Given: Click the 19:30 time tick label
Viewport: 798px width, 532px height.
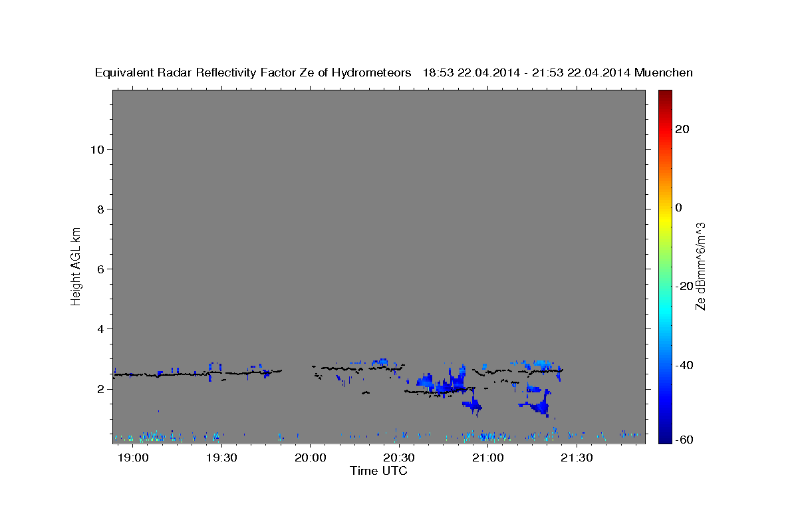Looking at the screenshot, I should [222, 459].
